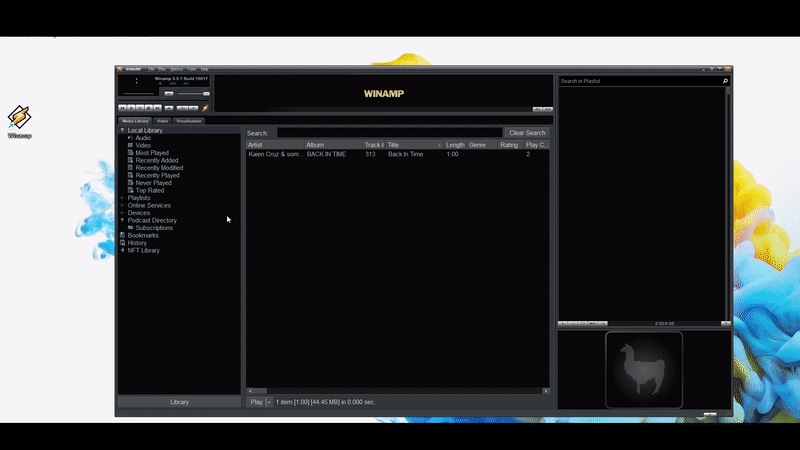Click the Stop transport button

[148, 108]
